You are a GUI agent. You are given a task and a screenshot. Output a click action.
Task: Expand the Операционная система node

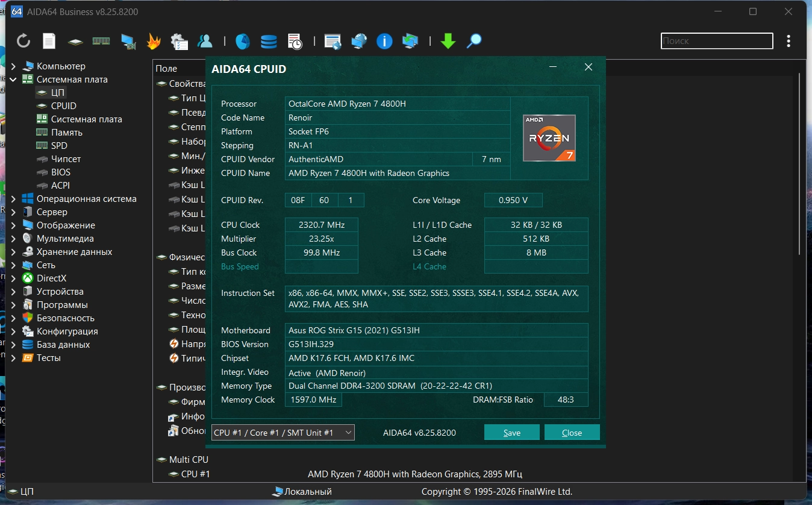point(13,199)
